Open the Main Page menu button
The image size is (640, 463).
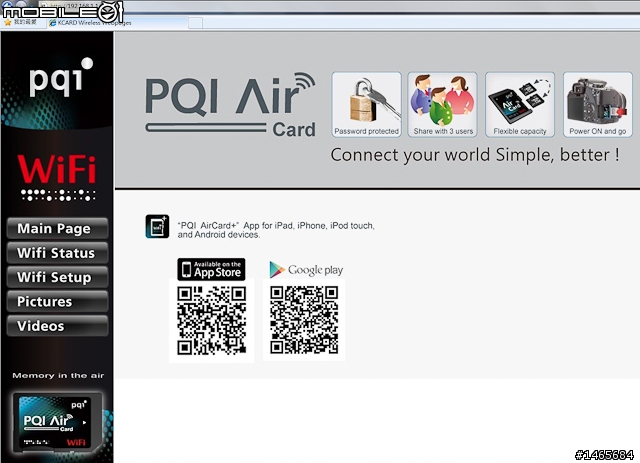tap(58, 228)
